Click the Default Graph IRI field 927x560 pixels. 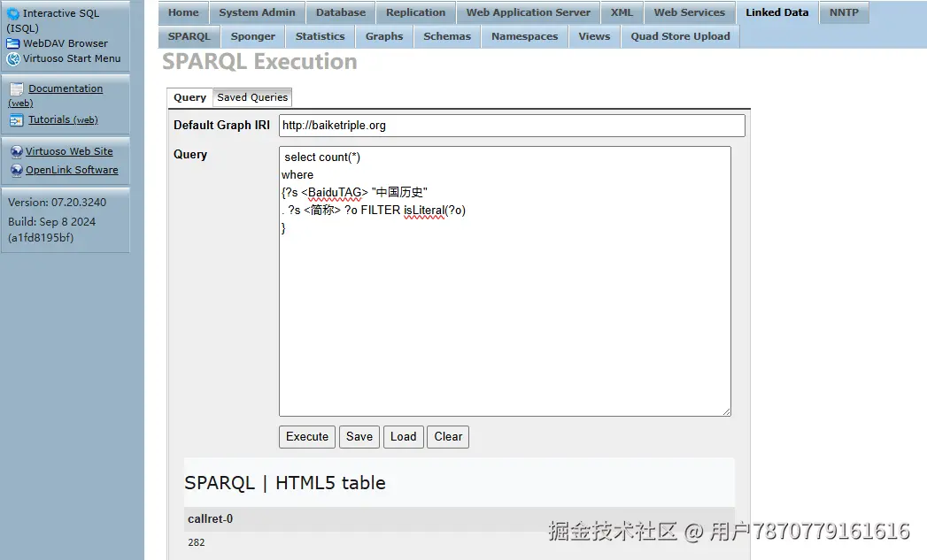click(512, 126)
